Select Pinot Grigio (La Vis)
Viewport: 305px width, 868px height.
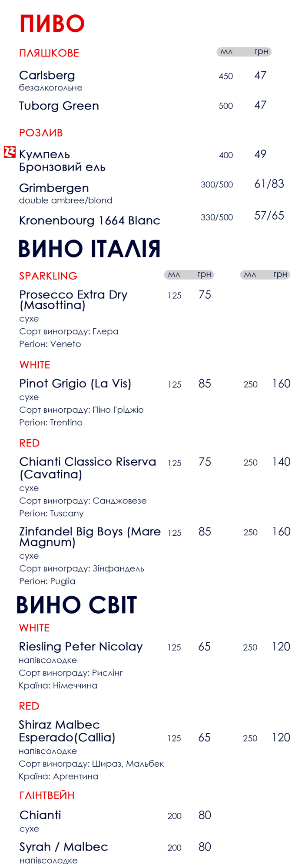click(x=75, y=384)
